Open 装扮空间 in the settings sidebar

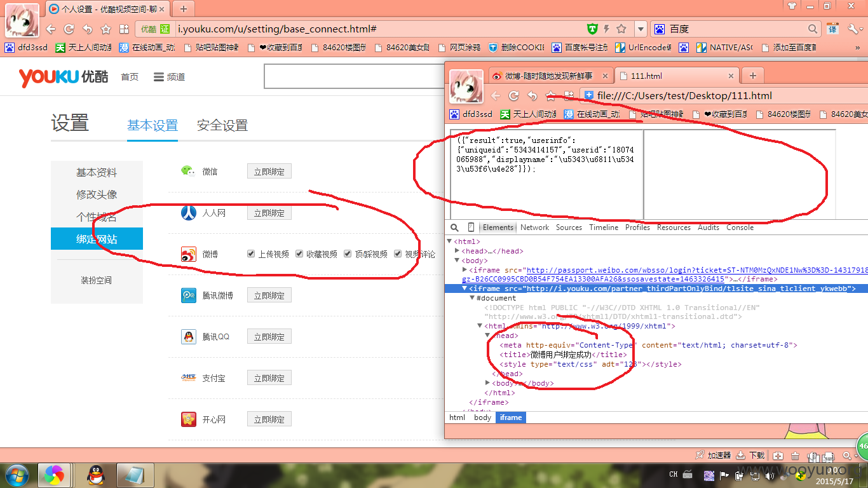pyautogui.click(x=97, y=280)
